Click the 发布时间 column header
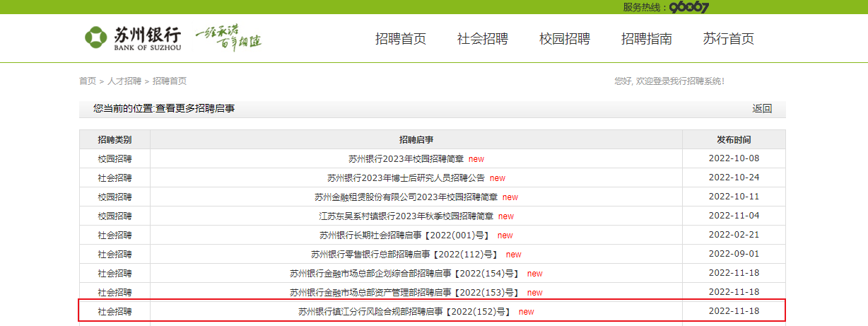The width and height of the screenshot is (868, 326). [734, 139]
